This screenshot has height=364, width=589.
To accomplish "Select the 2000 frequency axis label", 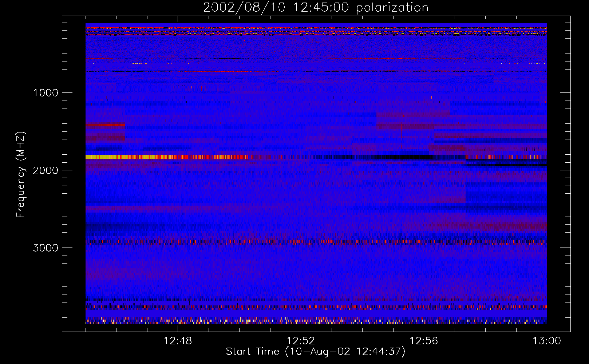I will click(46, 170).
